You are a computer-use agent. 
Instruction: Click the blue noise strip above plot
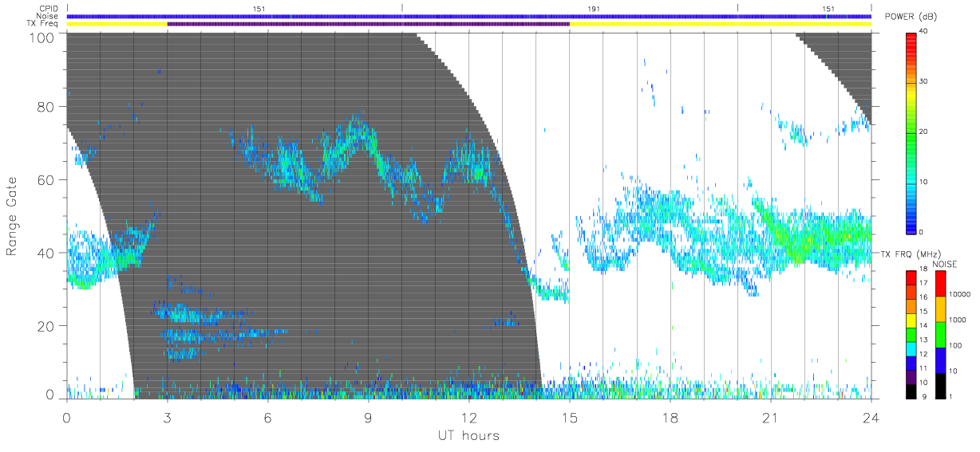(469, 16)
